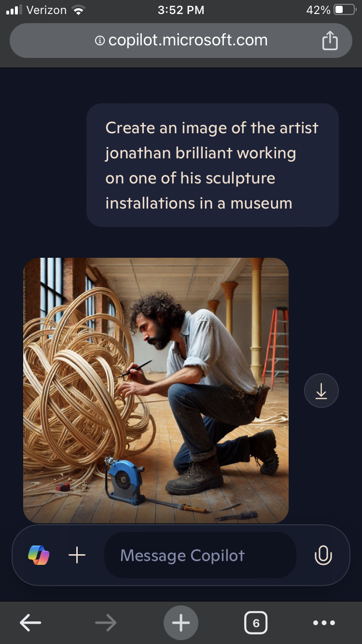
Task: Tap the battery indicator in status bar
Action: tap(345, 10)
